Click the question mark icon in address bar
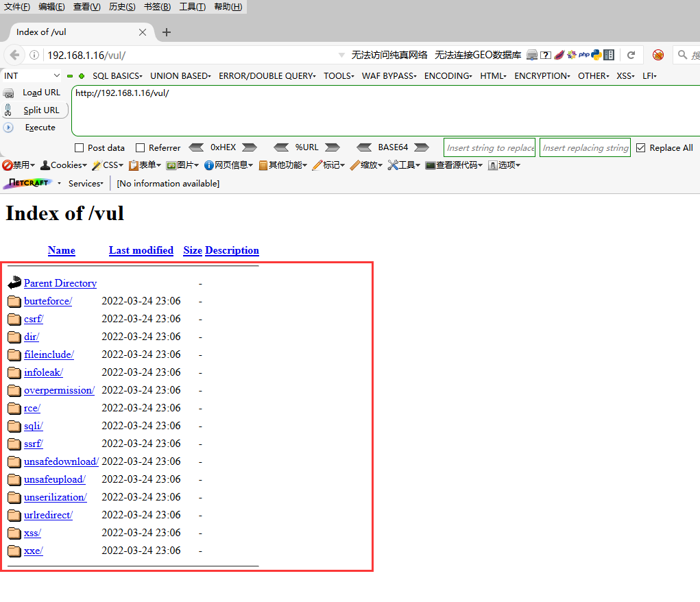This screenshot has width=700, height=602. (x=546, y=55)
